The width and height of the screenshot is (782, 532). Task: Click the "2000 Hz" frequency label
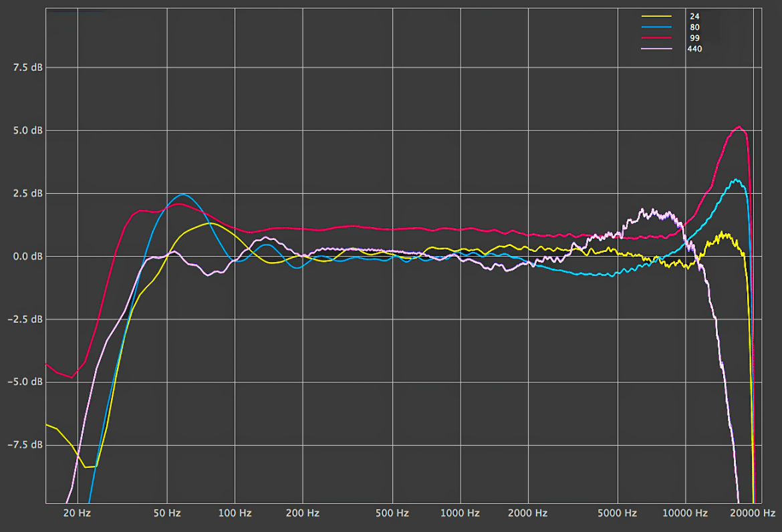[x=528, y=513]
